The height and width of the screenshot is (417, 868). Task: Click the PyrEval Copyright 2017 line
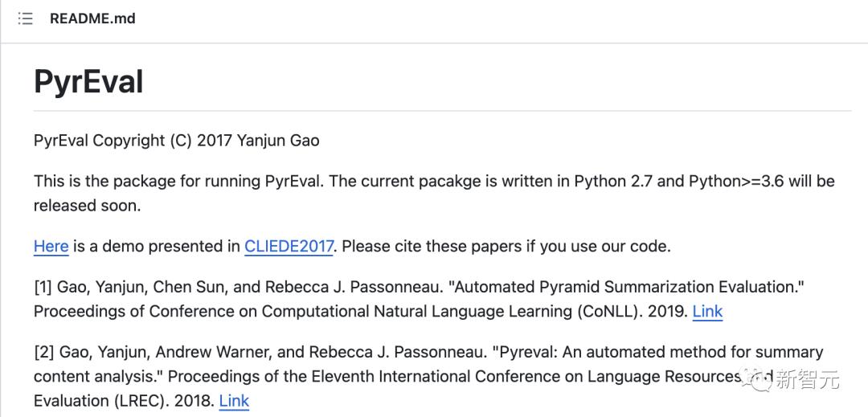tap(176, 141)
